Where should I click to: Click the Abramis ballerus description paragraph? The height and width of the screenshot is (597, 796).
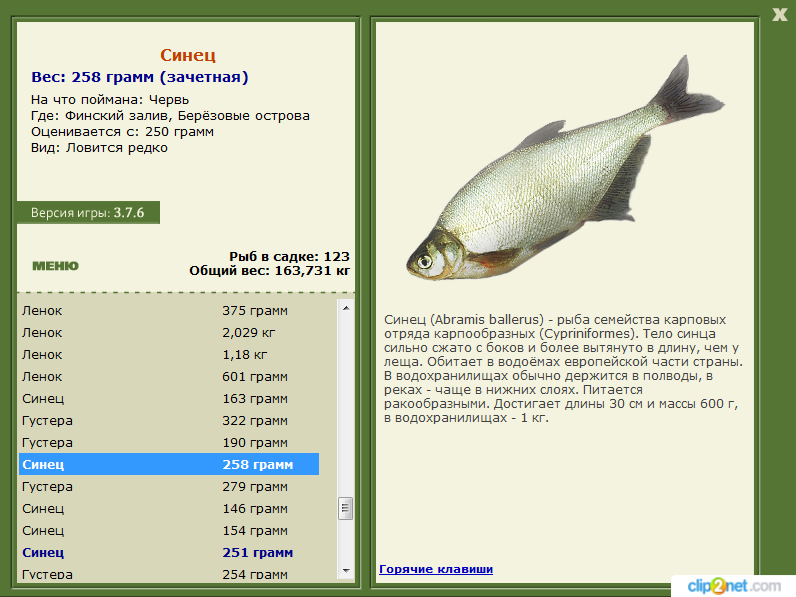pos(563,369)
